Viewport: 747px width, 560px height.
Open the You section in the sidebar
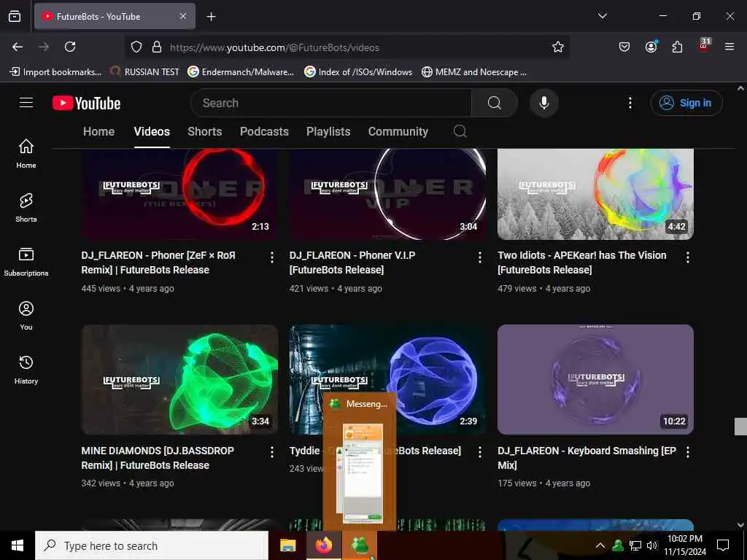click(x=26, y=315)
